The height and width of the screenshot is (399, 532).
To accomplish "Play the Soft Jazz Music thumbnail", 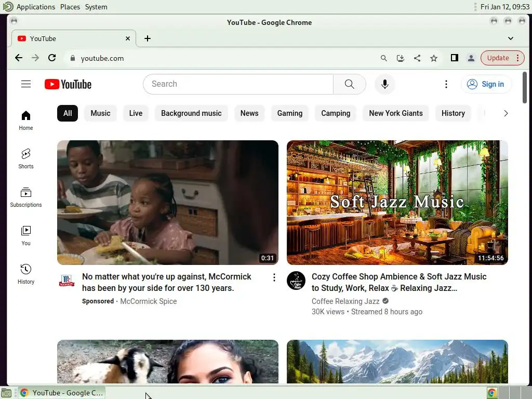I will click(397, 203).
